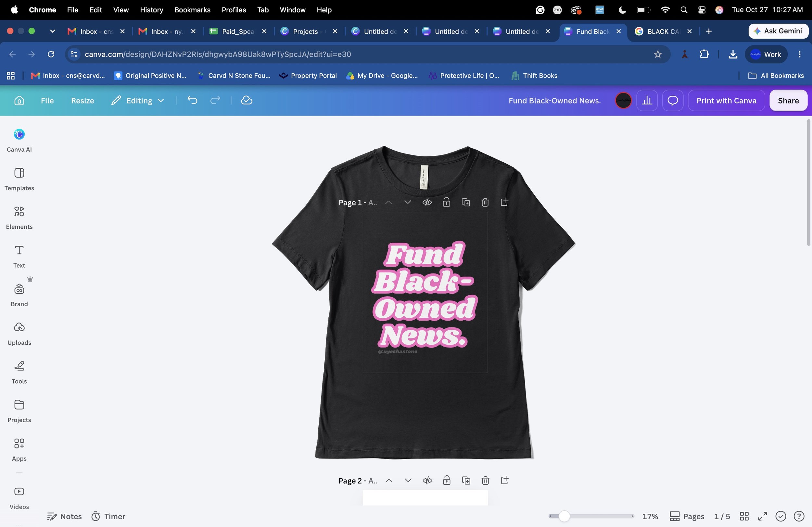
Task: Open the Resize menu
Action: click(x=82, y=101)
